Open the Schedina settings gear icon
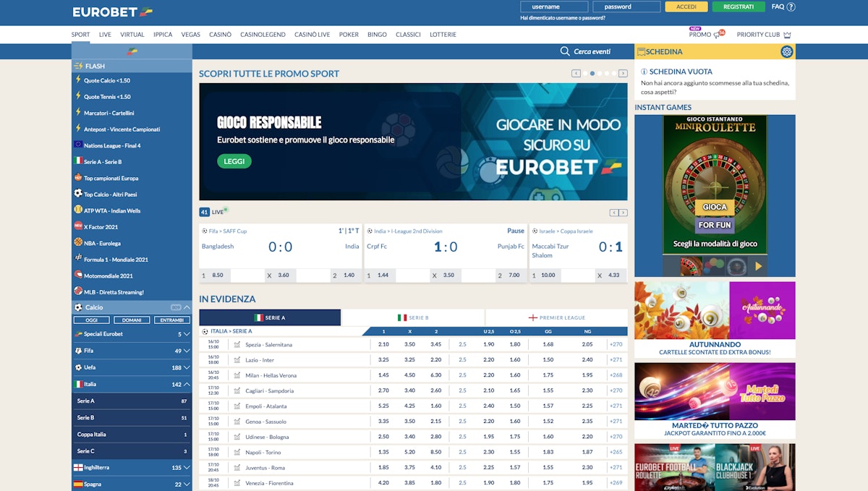The image size is (868, 491). pos(788,51)
